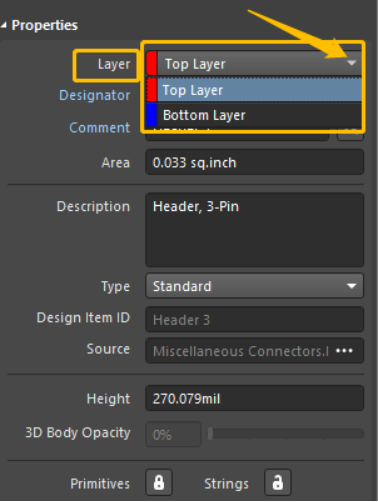This screenshot has width=378, height=502.
Task: Click the red Top Layer color swatch
Action: pos(152,90)
